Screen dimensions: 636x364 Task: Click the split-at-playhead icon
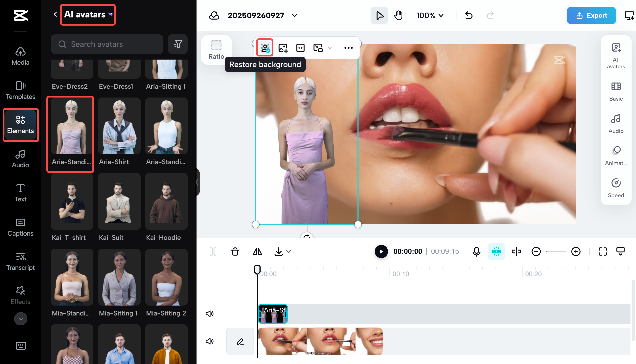[x=516, y=251]
